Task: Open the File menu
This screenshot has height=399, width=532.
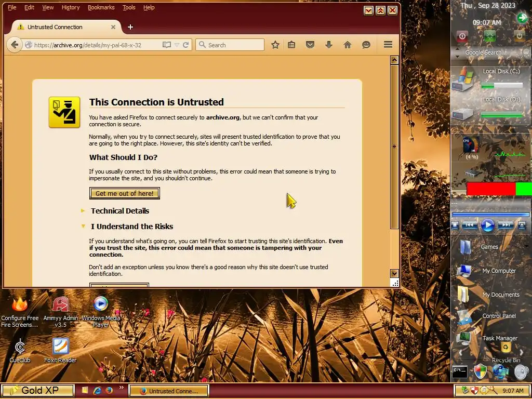Action: tap(12, 7)
